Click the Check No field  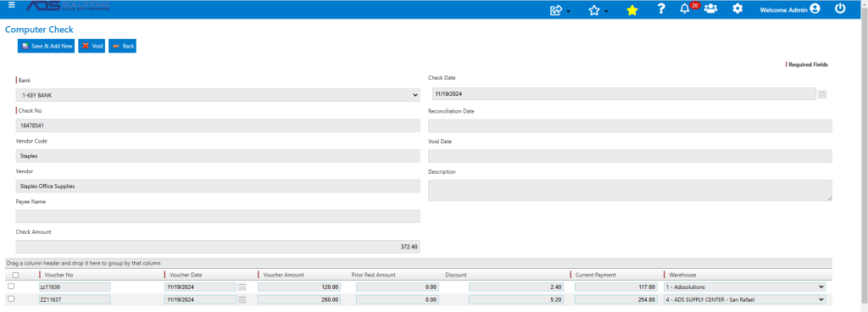click(218, 125)
